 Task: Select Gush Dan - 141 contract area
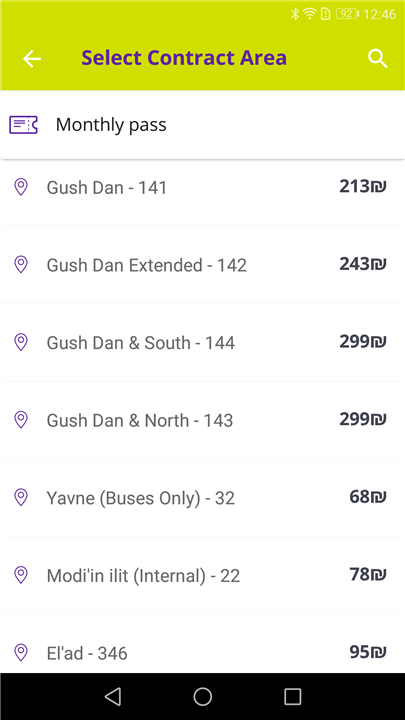(202, 187)
